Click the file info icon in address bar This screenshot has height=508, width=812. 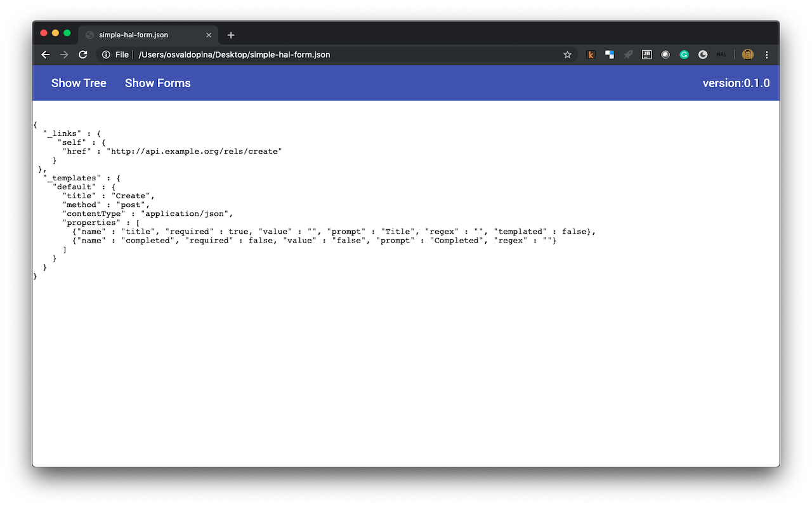coord(106,55)
